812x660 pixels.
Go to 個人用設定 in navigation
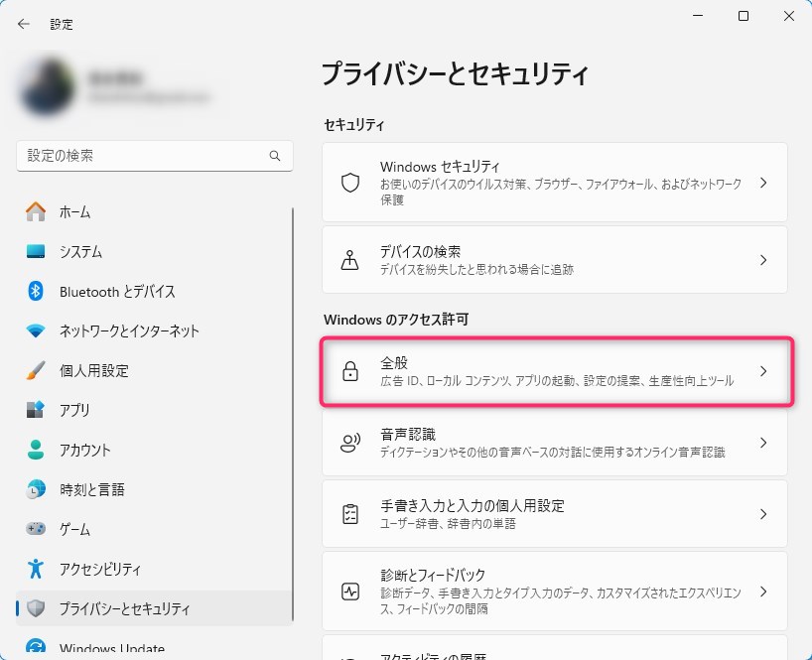click(x=94, y=370)
